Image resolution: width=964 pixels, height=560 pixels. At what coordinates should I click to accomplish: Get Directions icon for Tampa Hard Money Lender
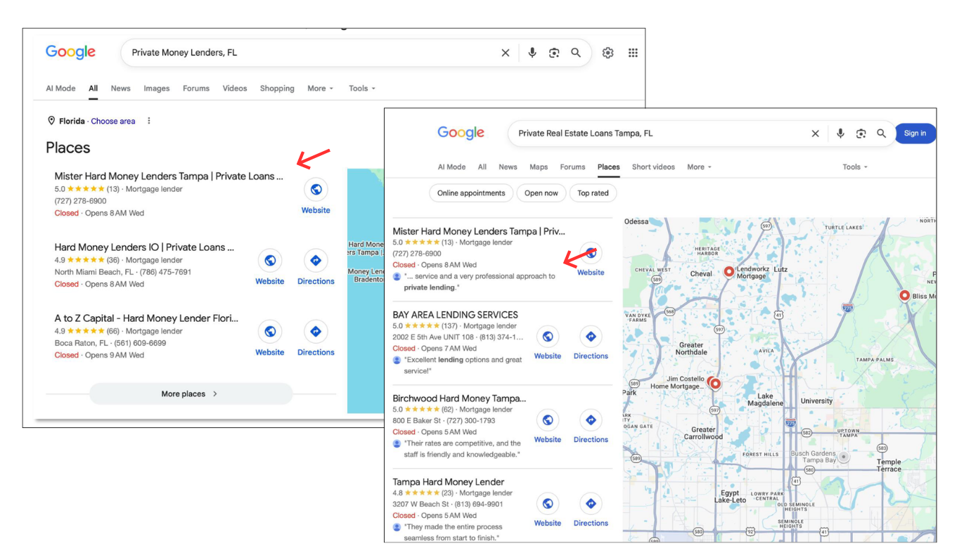pyautogui.click(x=591, y=504)
